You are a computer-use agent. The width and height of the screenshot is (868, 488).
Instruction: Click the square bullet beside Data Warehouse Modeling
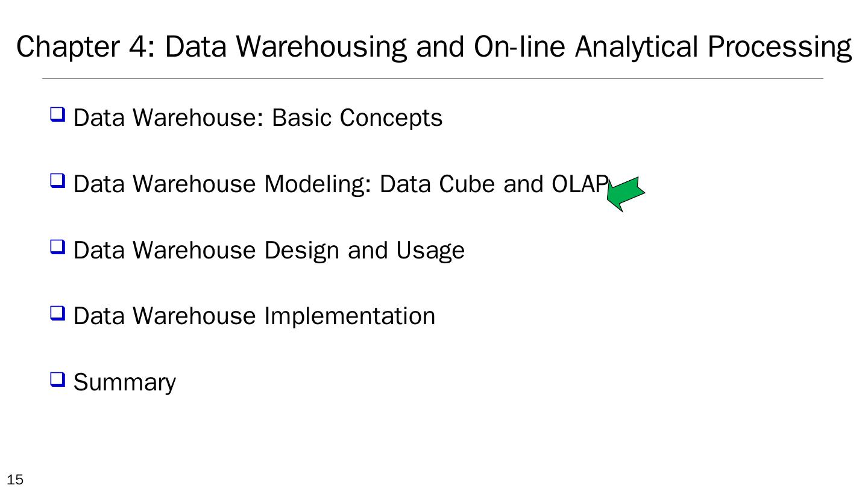57,180
